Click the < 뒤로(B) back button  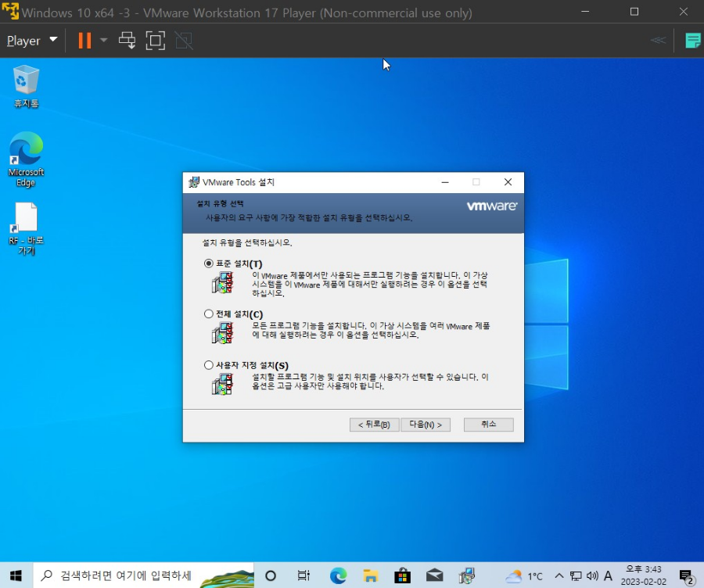[374, 425]
